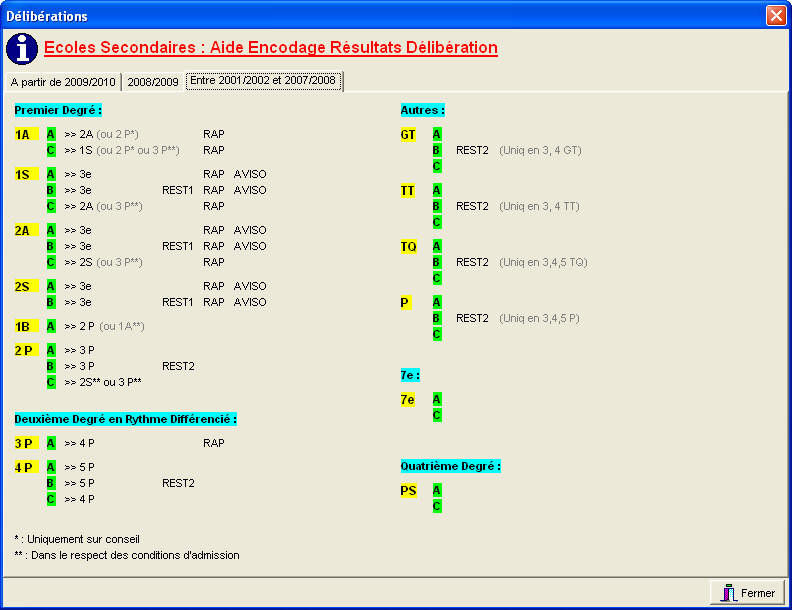Click the yellow '4 P' label
This screenshot has width=792, height=610.
tap(26, 468)
